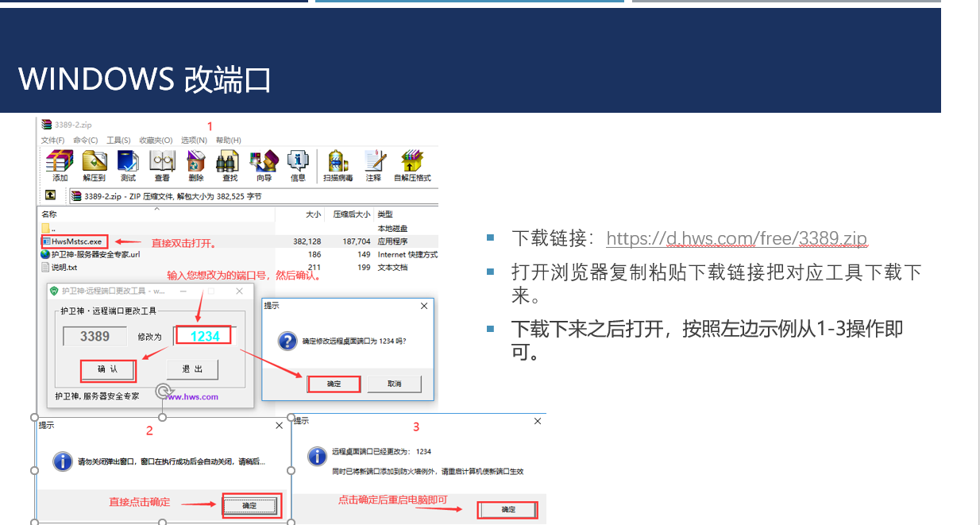Image resolution: width=980 pixels, height=525 pixels.
Task: Open the 选项(N) menu
Action: (x=194, y=140)
